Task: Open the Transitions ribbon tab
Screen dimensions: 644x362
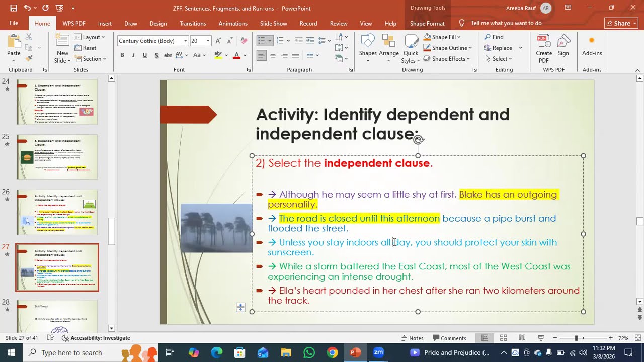Action: [193, 23]
